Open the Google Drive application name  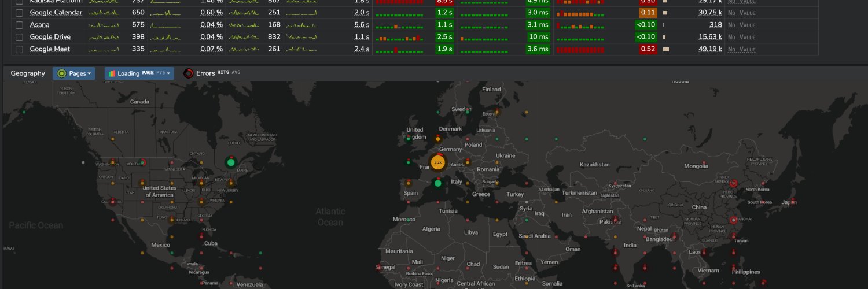tap(50, 37)
